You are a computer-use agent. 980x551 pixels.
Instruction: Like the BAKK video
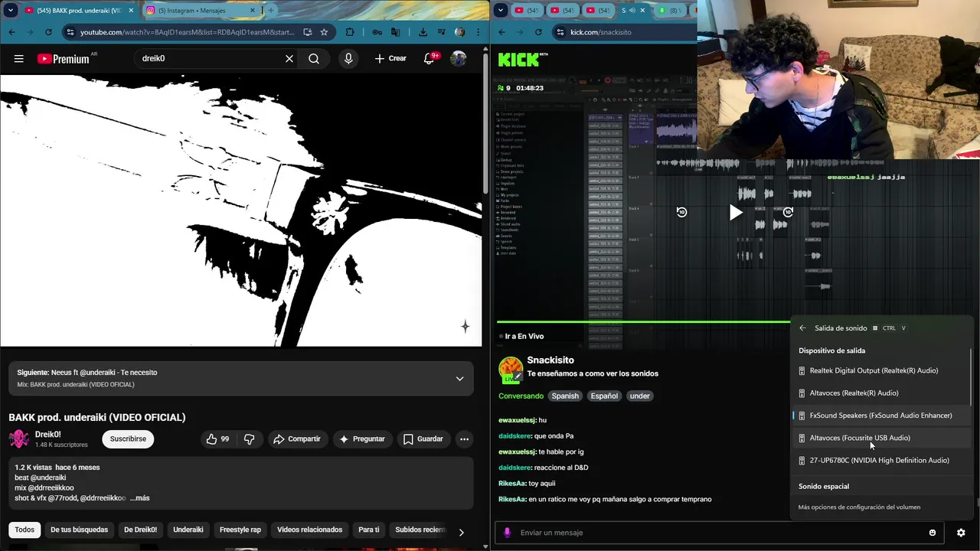click(217, 439)
